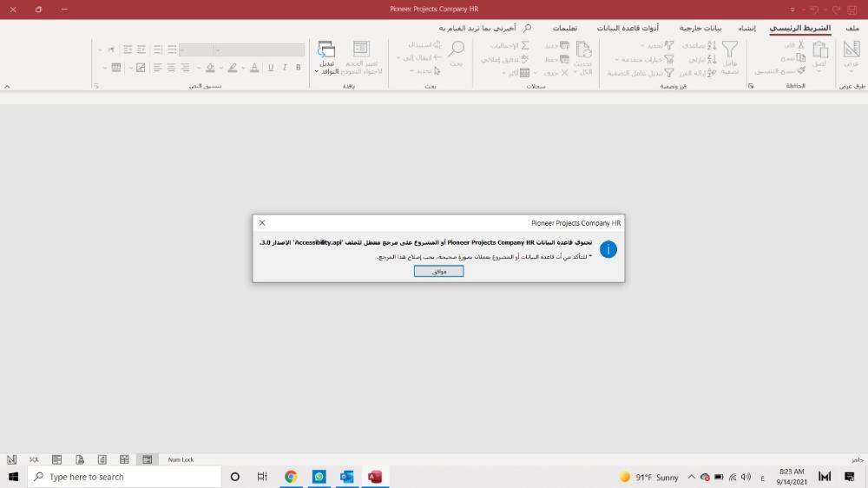Toggle align text left

[158, 68]
